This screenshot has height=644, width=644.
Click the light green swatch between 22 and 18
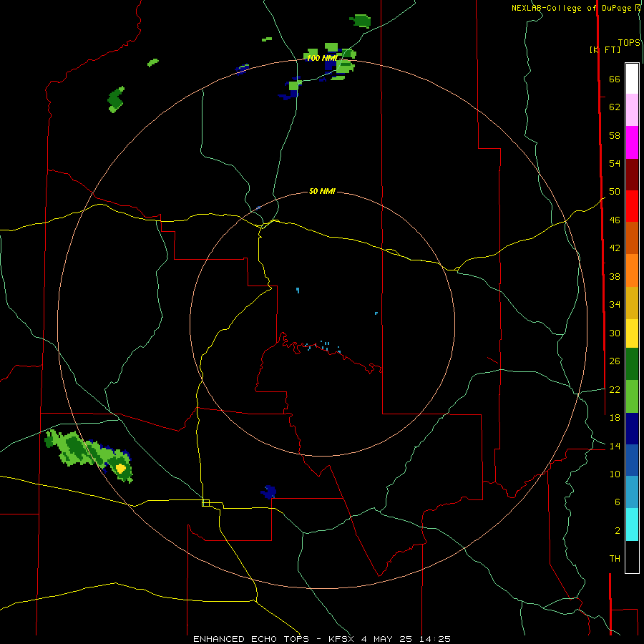click(x=632, y=396)
